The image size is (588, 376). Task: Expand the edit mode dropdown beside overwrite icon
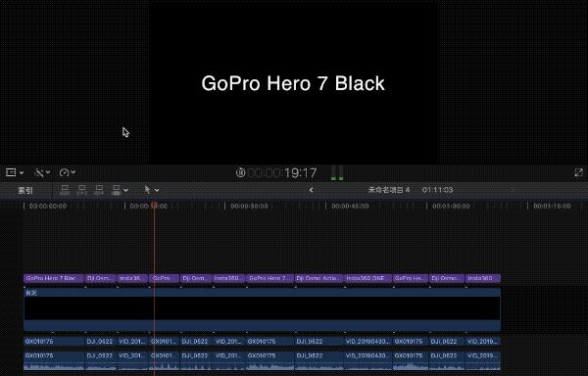pyautogui.click(x=126, y=191)
